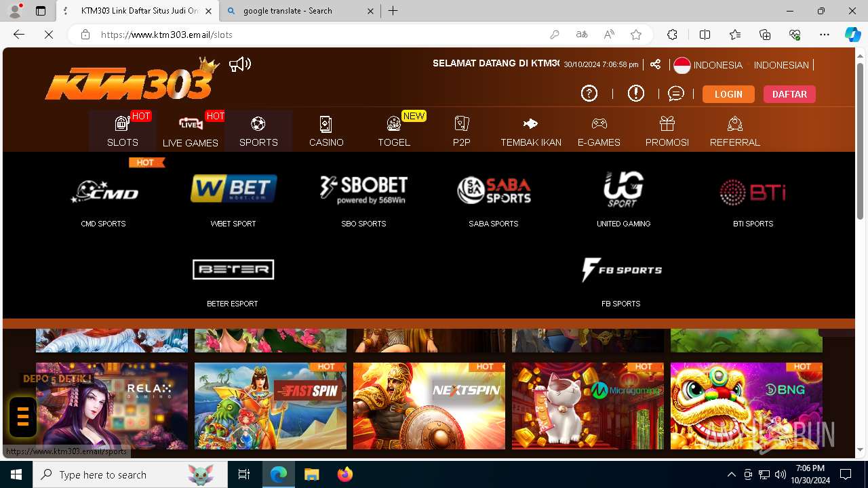Open saved passwords key icon
The height and width of the screenshot is (488, 868).
coord(555,35)
